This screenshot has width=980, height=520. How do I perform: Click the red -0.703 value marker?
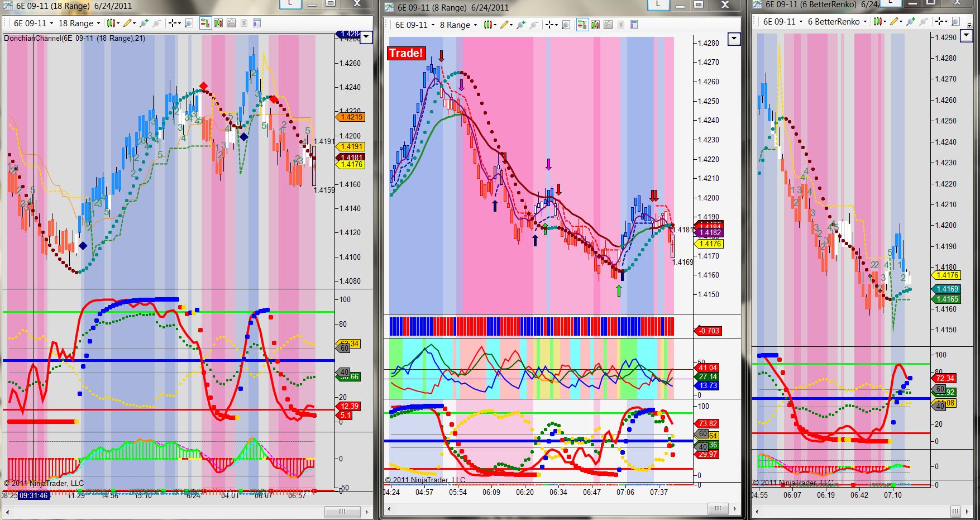708,331
